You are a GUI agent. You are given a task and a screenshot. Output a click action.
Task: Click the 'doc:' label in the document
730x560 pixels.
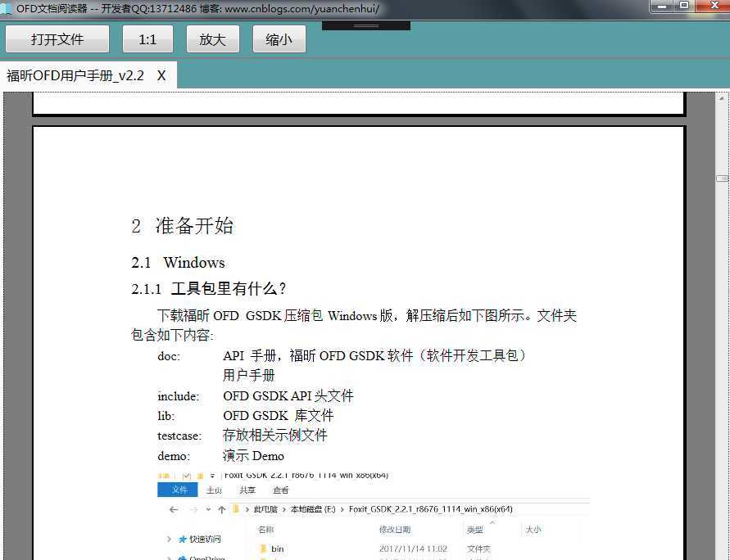[169, 356]
